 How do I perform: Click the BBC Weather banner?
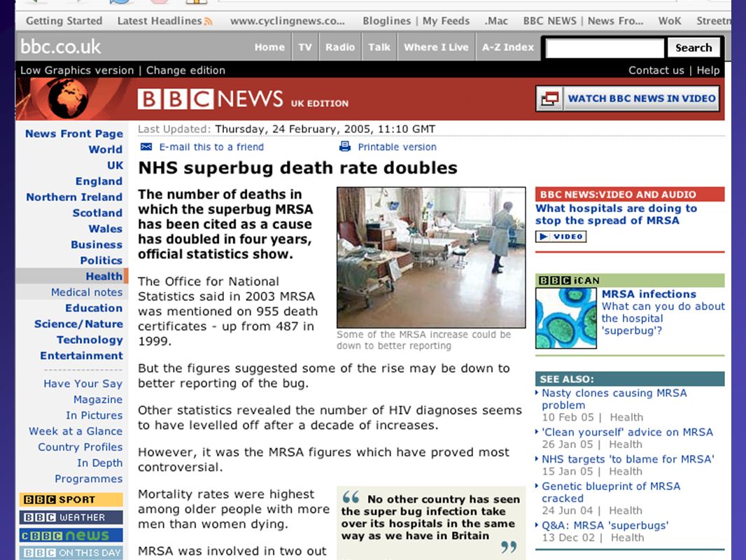[x=71, y=517]
